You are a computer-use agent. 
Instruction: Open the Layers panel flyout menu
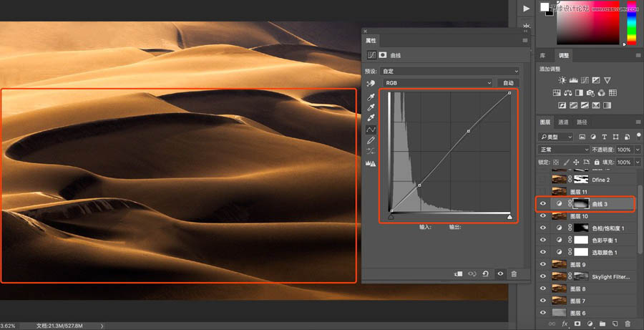tap(638, 122)
